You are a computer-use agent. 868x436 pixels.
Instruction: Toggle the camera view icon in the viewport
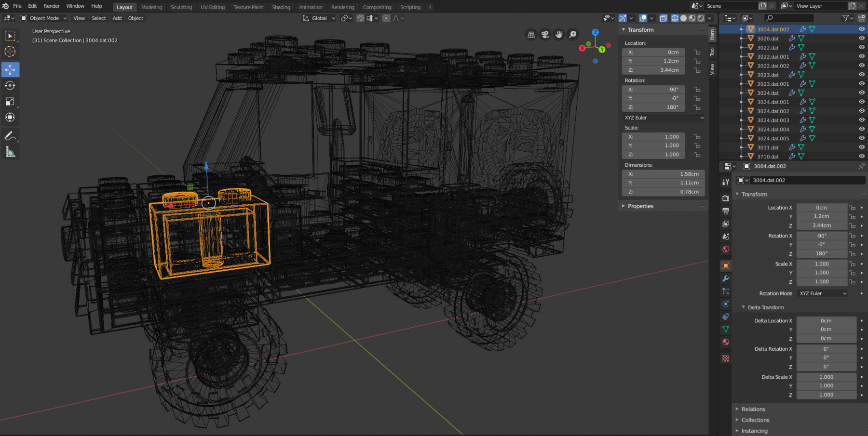(x=544, y=35)
